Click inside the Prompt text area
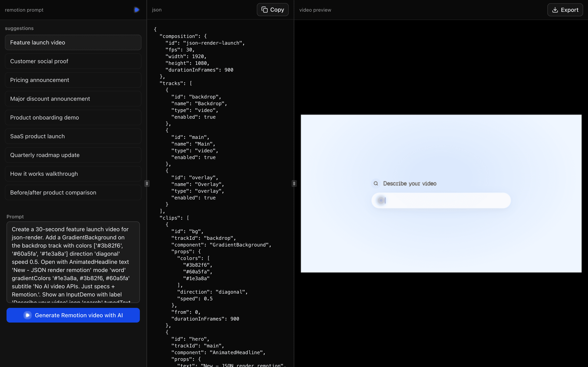The image size is (588, 367). pos(73,262)
